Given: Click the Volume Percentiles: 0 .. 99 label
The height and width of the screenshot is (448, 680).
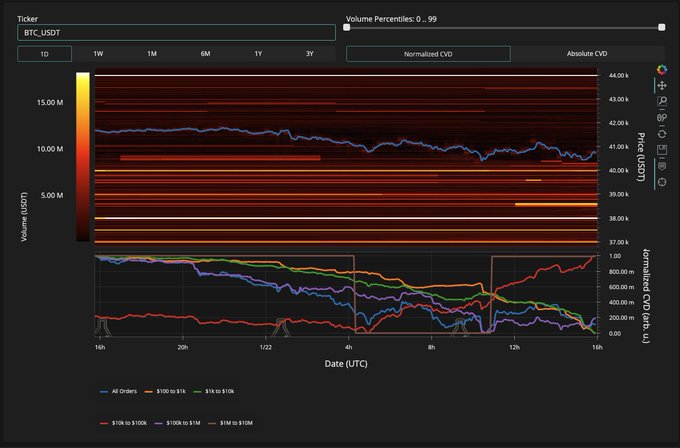Looking at the screenshot, I should point(391,19).
